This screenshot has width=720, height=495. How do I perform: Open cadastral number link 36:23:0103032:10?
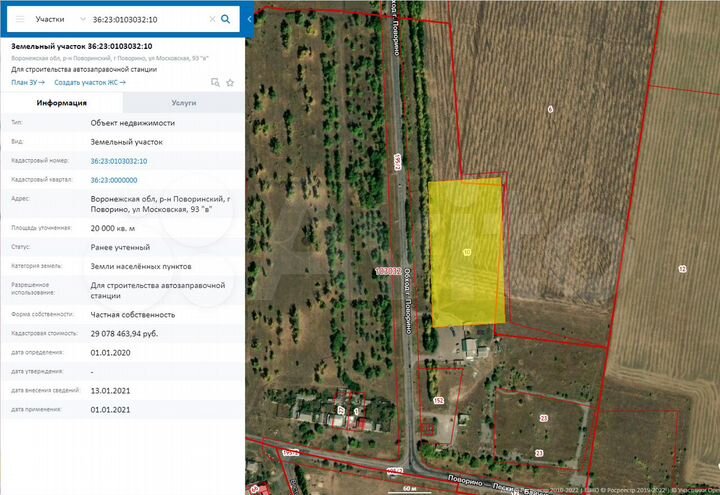(118, 160)
